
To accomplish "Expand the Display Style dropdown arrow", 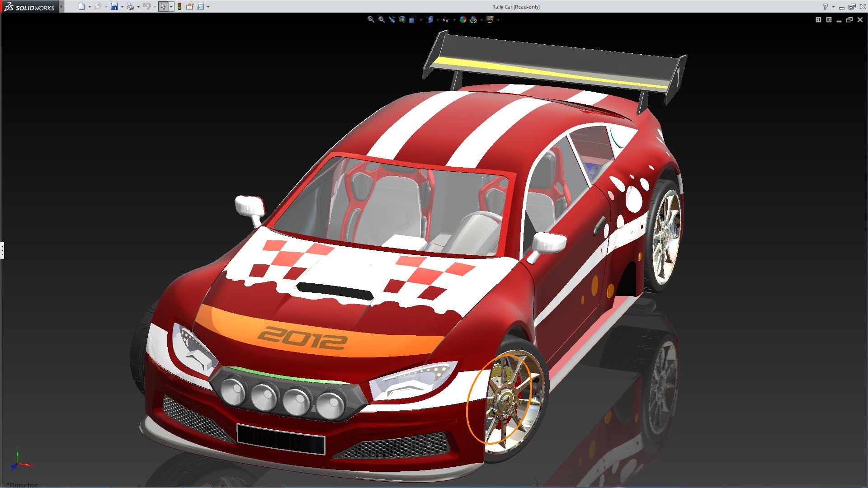I will click(438, 20).
